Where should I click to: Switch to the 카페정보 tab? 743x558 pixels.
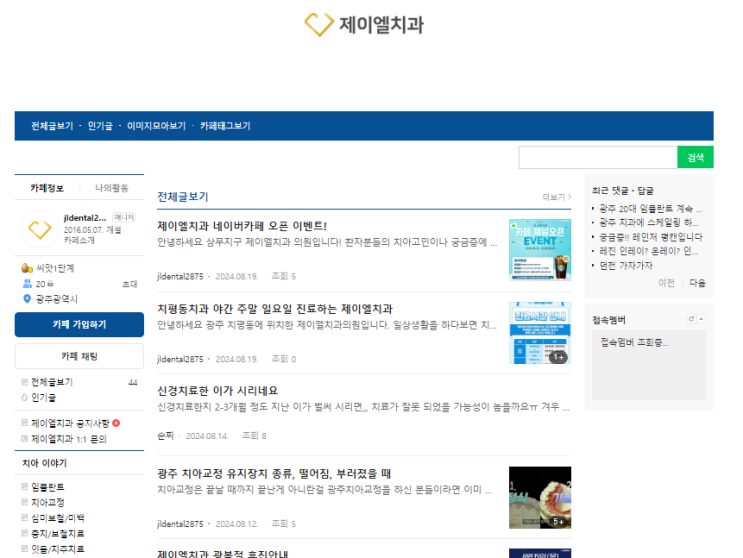coord(47,188)
